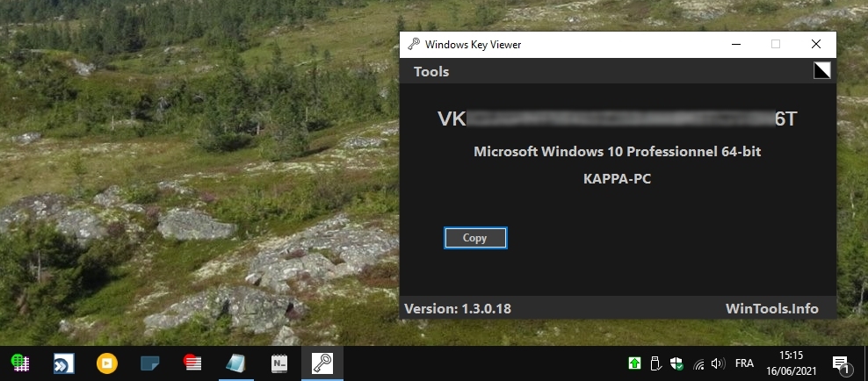The image size is (868, 381).
Task: Open the red dot lined-page taskbar app
Action: (192, 363)
